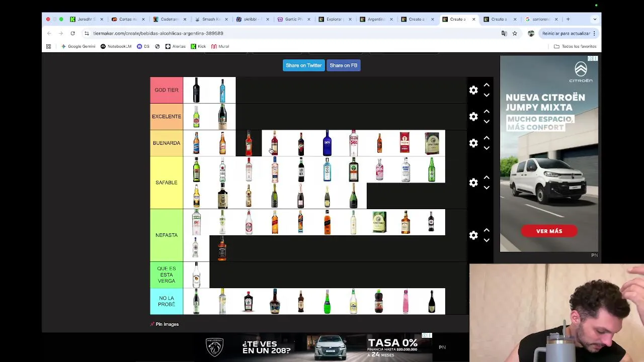Select the red GOD TIER label
Screen dimensions: 644x362
(x=167, y=90)
